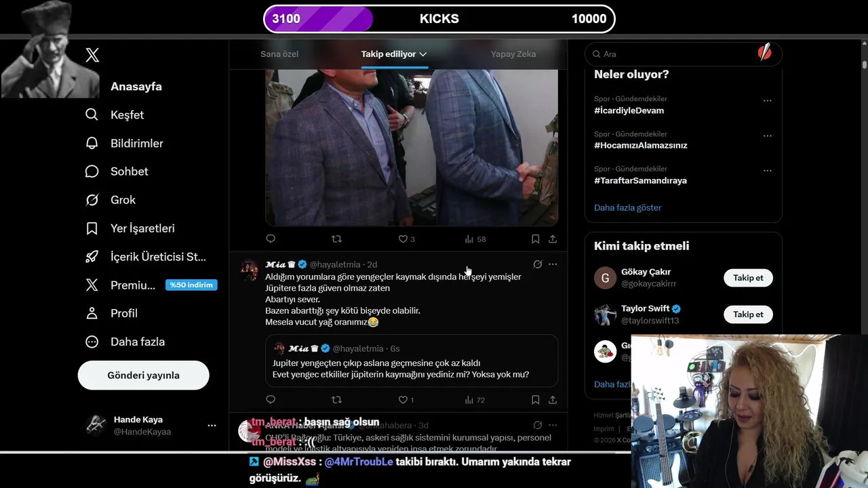868x488 pixels.
Task: Open Anasayfa home page
Action: (x=136, y=87)
